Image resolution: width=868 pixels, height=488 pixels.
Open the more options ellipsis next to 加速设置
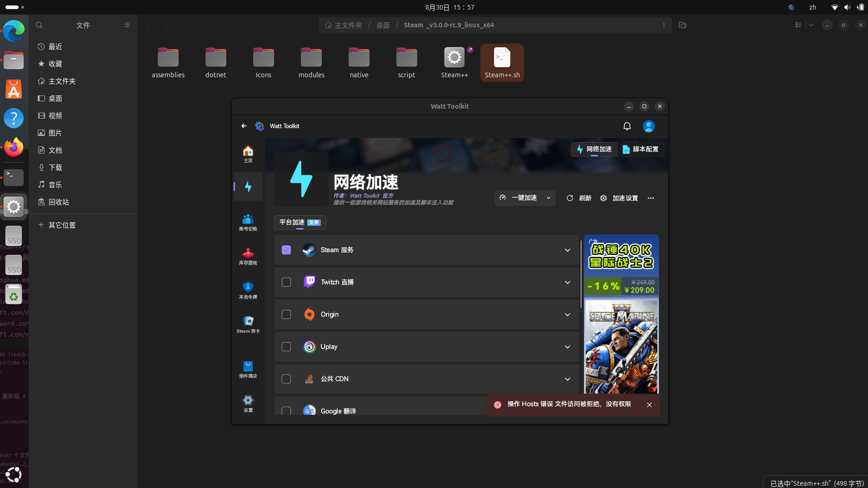[x=651, y=198]
